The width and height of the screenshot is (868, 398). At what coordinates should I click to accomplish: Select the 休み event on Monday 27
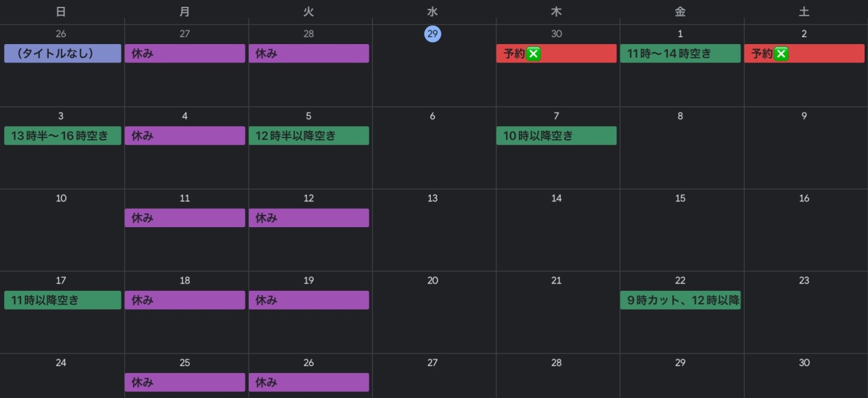pos(184,54)
